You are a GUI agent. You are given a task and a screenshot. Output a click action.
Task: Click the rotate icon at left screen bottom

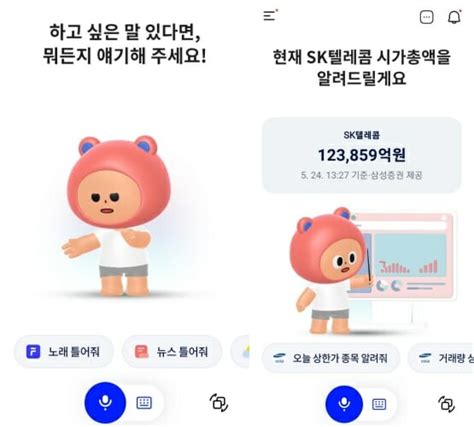pyautogui.click(x=219, y=403)
